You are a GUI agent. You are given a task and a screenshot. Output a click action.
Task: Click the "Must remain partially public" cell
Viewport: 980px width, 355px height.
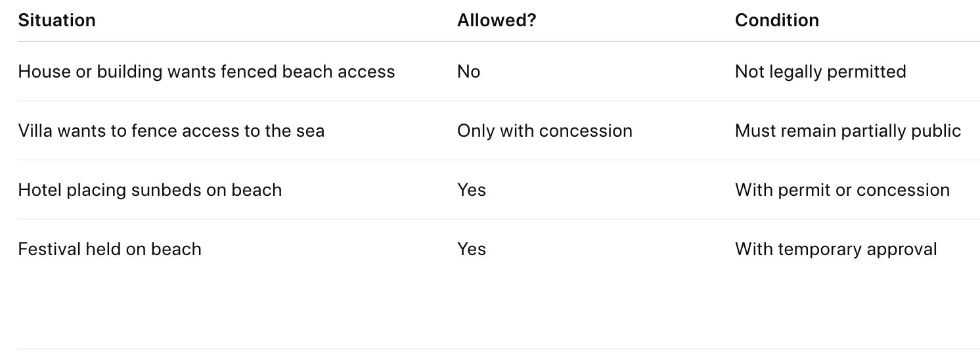847,131
